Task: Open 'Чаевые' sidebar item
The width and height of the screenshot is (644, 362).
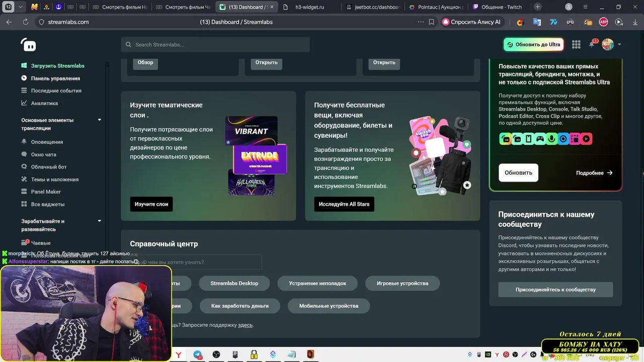Action: [x=41, y=243]
